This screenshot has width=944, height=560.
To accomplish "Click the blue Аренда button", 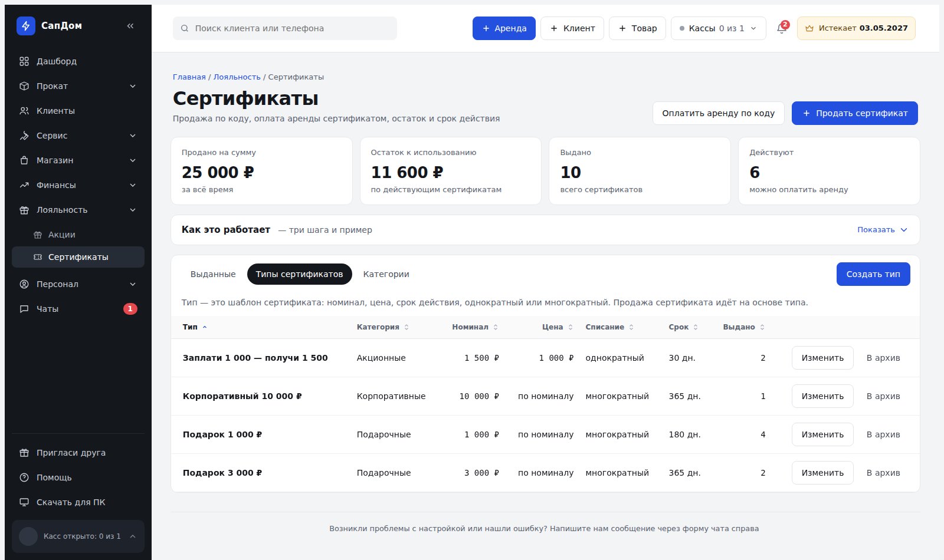I will coord(504,28).
